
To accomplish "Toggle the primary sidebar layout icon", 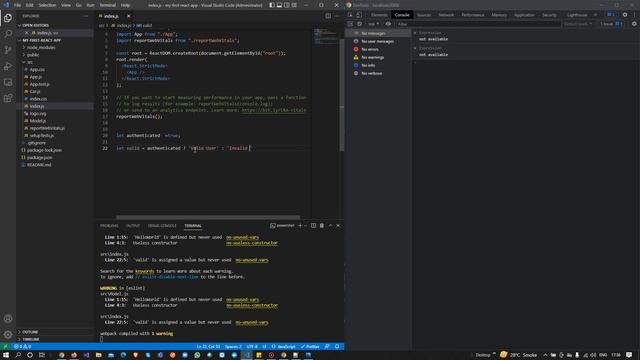I will tap(272, 5).
